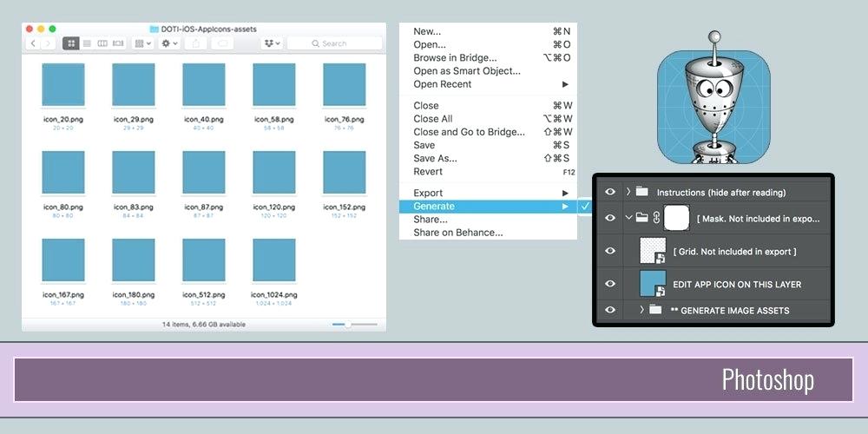Image resolution: width=868 pixels, height=434 pixels.
Task: Select the icon_120.png file thumbnail
Action: coord(274,172)
